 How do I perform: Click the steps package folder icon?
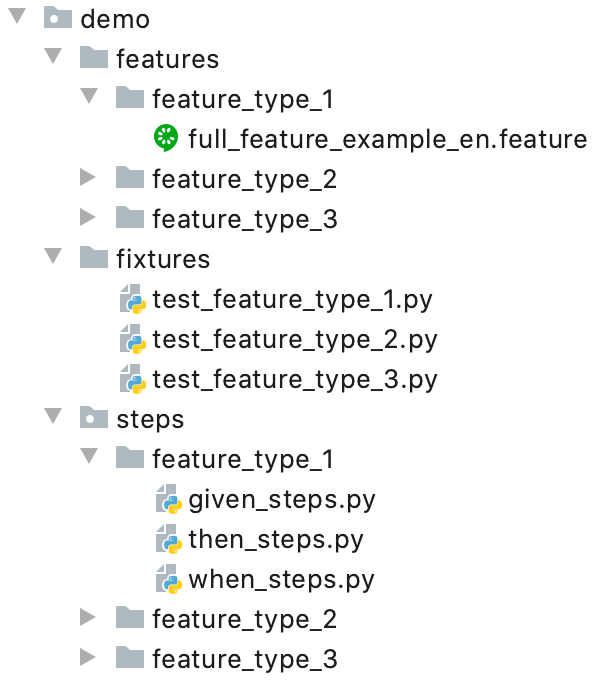point(94,418)
